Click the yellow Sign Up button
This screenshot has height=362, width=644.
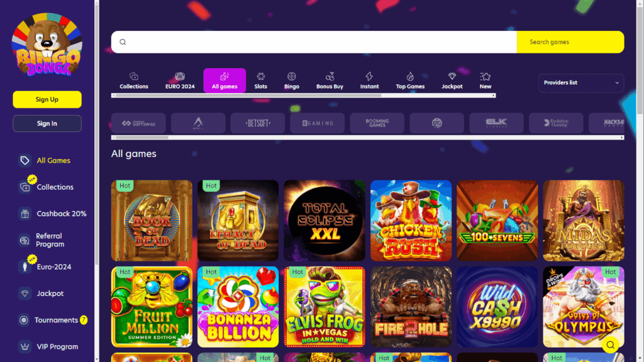tap(47, 99)
